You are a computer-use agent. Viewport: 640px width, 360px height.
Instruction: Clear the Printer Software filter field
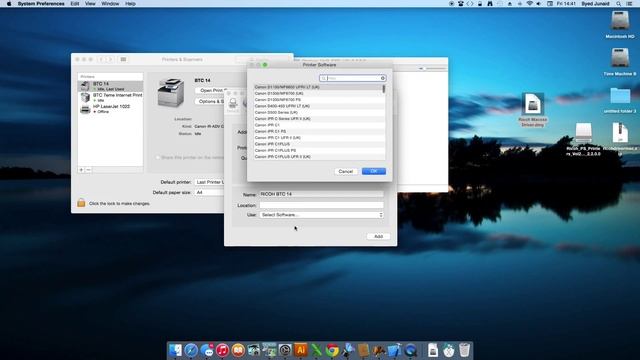382,78
